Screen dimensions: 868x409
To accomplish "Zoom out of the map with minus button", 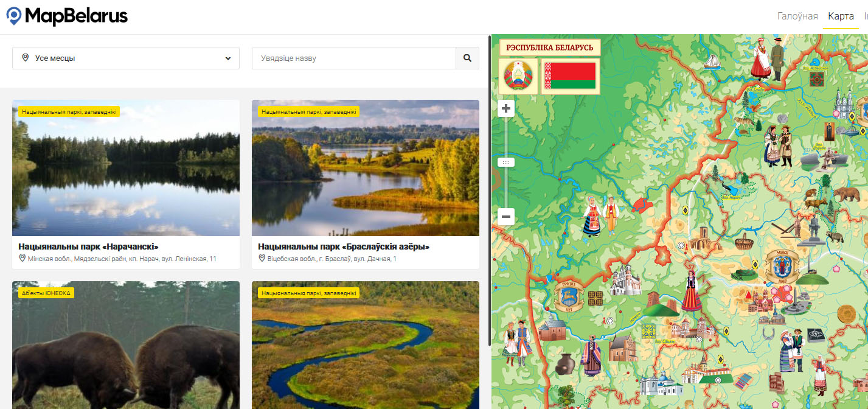I will click(x=506, y=217).
